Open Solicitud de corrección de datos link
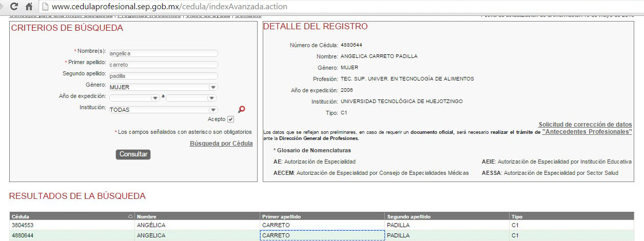This screenshot has height=241, width=644. click(x=585, y=125)
